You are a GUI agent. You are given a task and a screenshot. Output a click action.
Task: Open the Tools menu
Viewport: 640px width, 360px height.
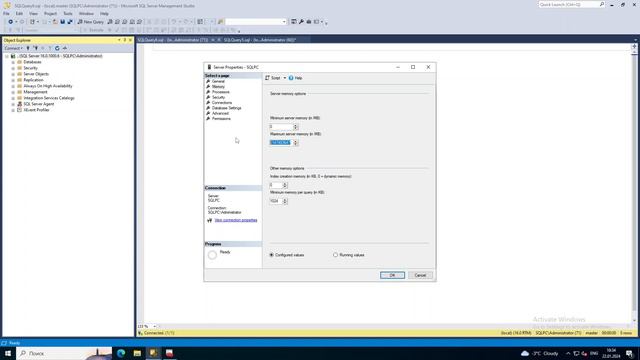coord(67,13)
